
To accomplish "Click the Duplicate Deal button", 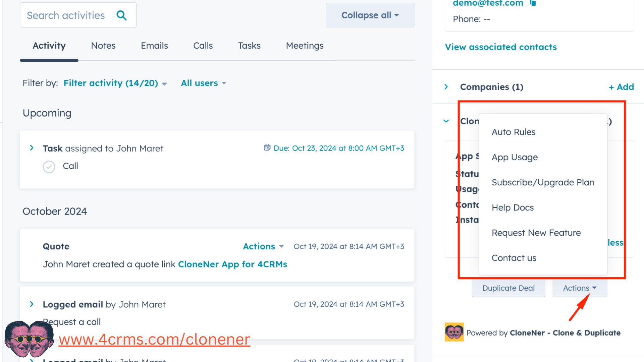I will coord(508,288).
